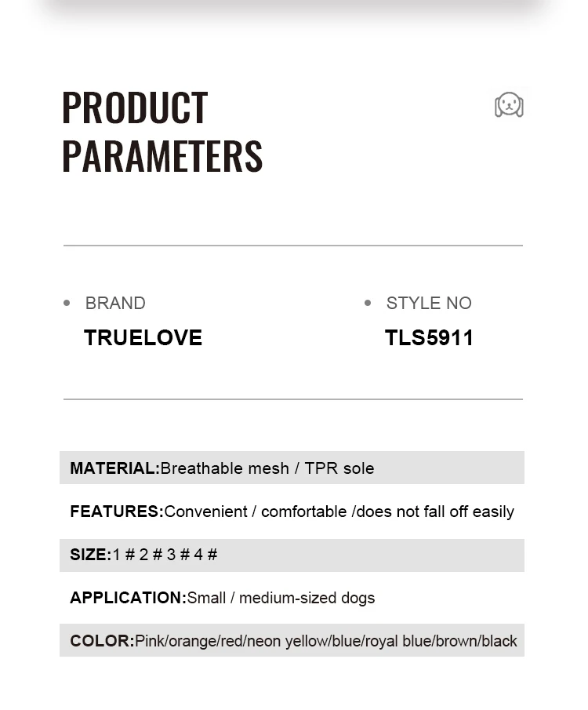Image resolution: width=588 pixels, height=710 pixels.
Task: Click the bold SIZE label
Action: (91, 555)
